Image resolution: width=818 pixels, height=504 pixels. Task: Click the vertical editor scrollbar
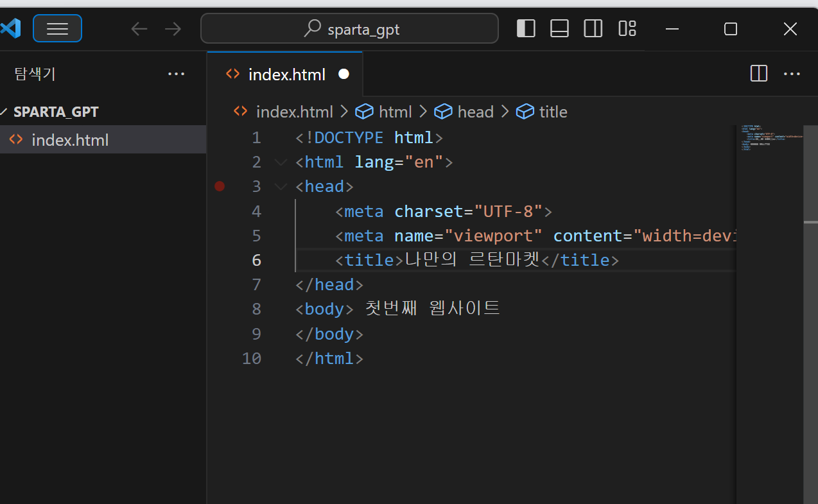(x=810, y=313)
